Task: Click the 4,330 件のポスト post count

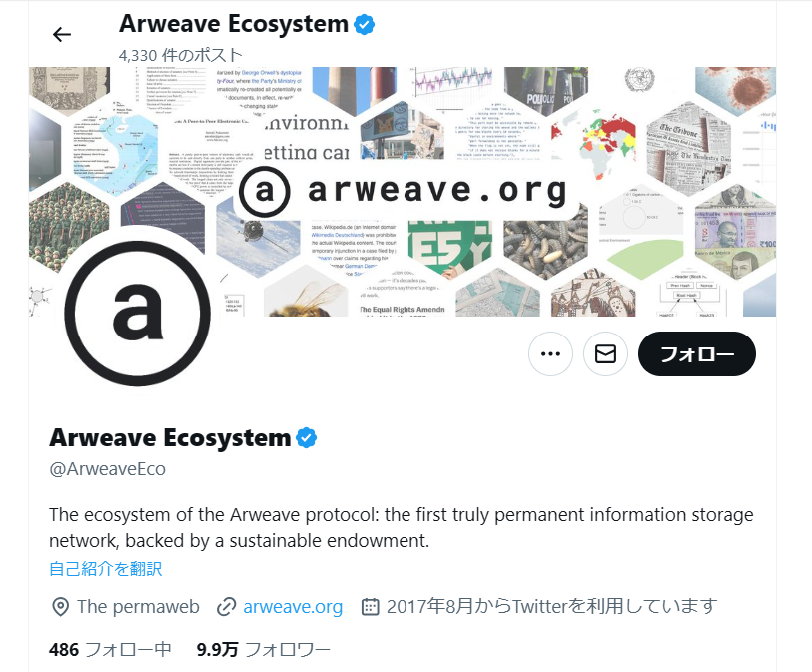Action: [x=181, y=55]
